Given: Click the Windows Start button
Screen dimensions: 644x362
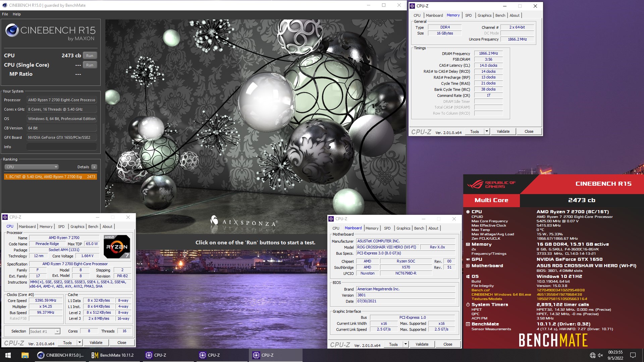Looking at the screenshot, I should click(8, 355).
